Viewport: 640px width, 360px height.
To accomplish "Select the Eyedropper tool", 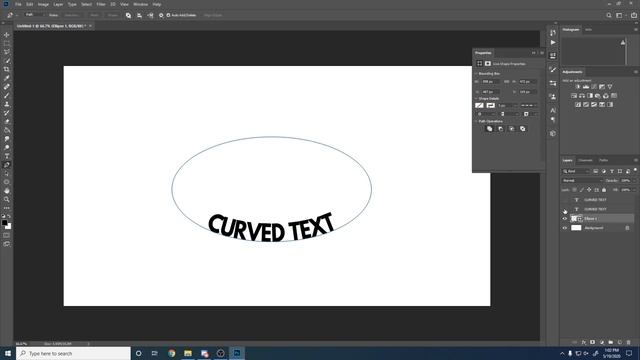I will click(7, 78).
